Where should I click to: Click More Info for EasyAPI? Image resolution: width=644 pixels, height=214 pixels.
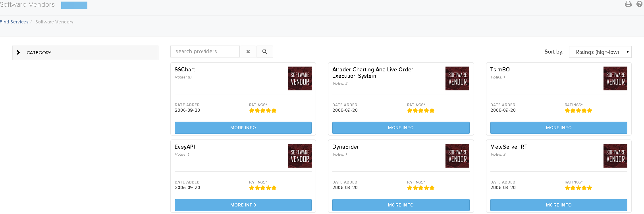[x=243, y=205]
